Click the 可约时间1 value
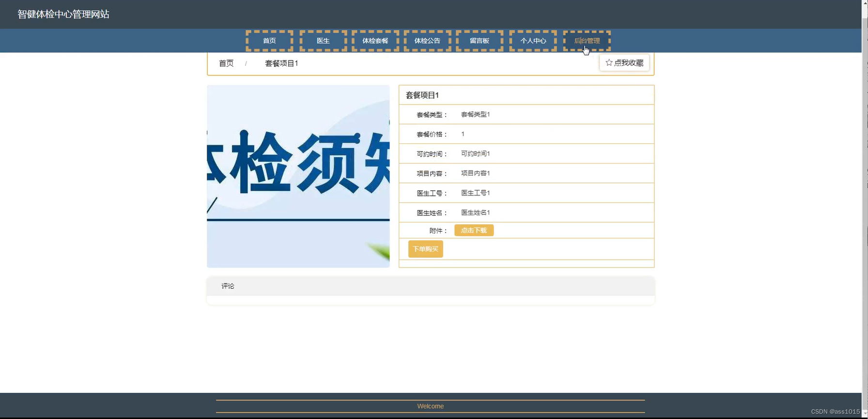The image size is (868, 419). click(x=475, y=154)
